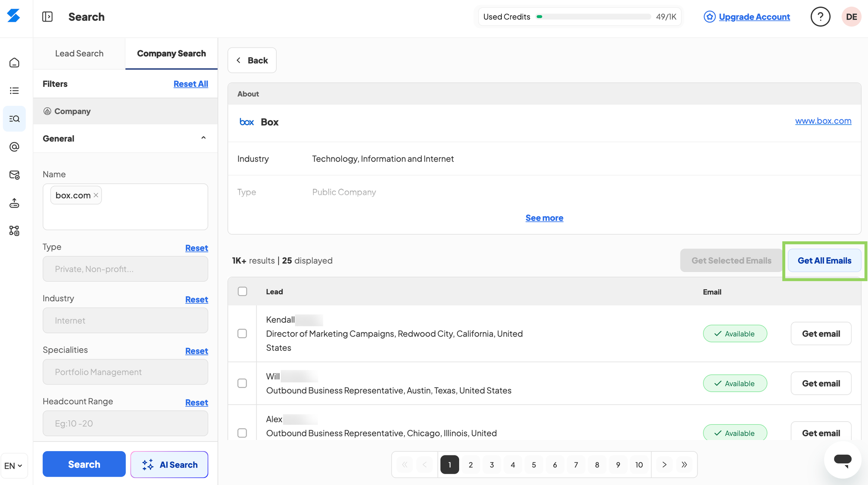Click the Used Credits progress bar
The height and width of the screenshot is (485, 868).
click(594, 16)
